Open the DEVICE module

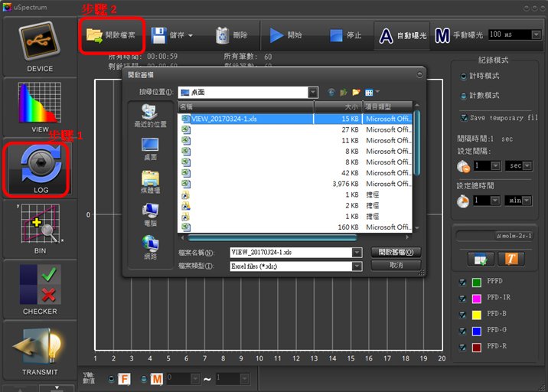pos(40,47)
